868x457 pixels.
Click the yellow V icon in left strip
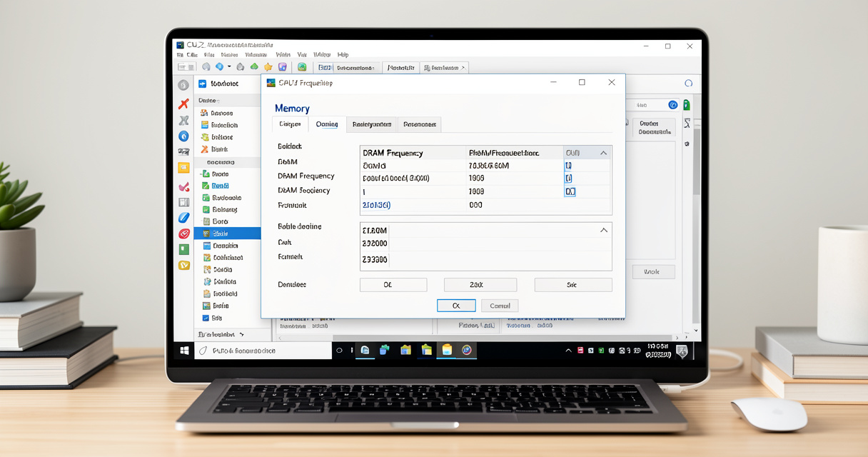183,265
